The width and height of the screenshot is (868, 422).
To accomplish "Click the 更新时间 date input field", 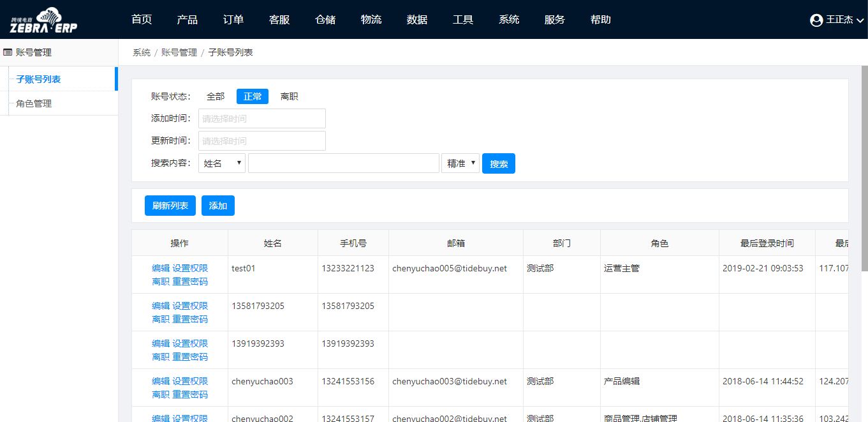I will pos(262,140).
